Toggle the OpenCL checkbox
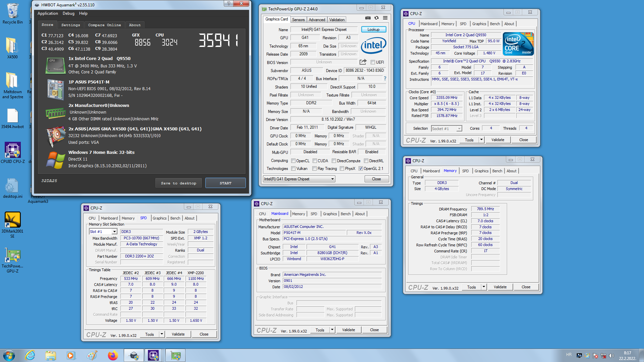This screenshot has width=644, height=362. click(x=293, y=161)
